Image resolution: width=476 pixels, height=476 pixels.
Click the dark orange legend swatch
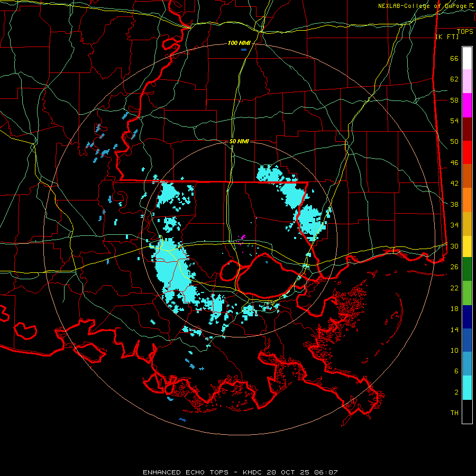point(467,176)
